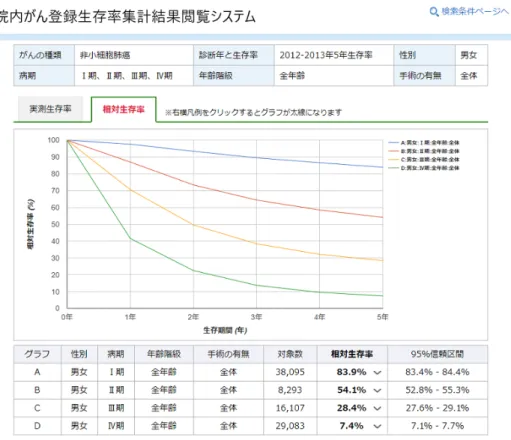The width and height of the screenshot is (511, 440).
Task: Expand the 54.1% survival rate chevron
Action: 377,391
